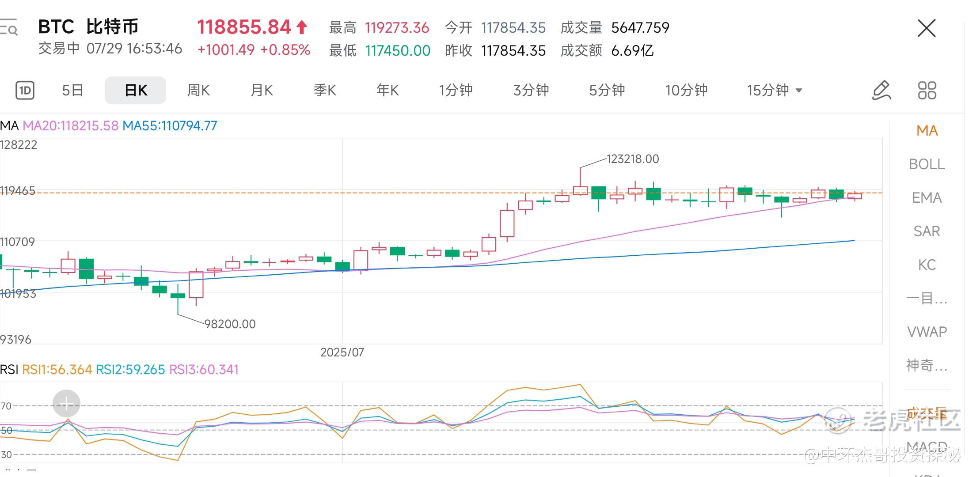Expand the 15分钟 interval dropdown arrow
This screenshot has height=477, width=980.
pos(799,91)
